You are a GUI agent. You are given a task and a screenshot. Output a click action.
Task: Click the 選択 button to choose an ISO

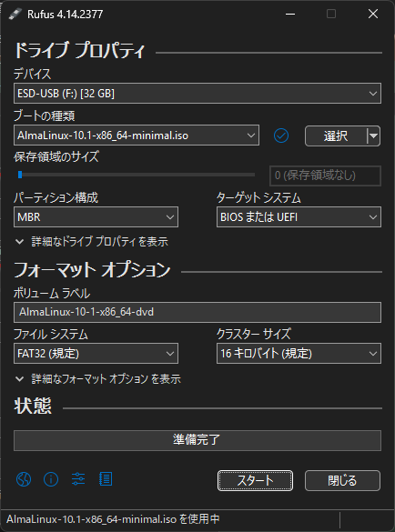pyautogui.click(x=336, y=136)
